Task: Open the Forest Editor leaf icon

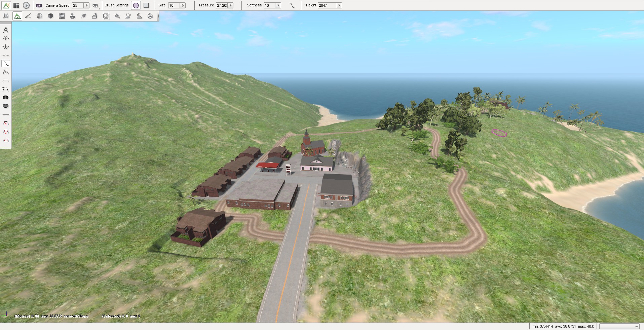Action: [x=84, y=16]
